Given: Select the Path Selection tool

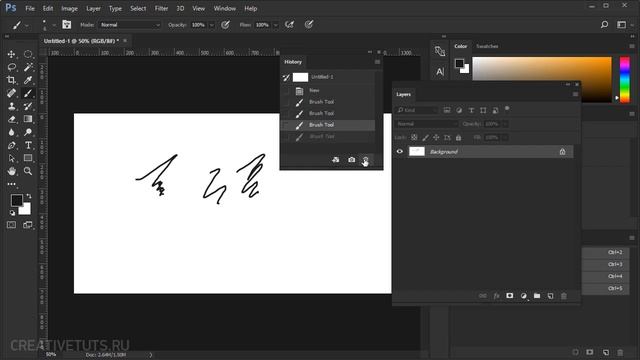Looking at the screenshot, I should click(x=11, y=158).
